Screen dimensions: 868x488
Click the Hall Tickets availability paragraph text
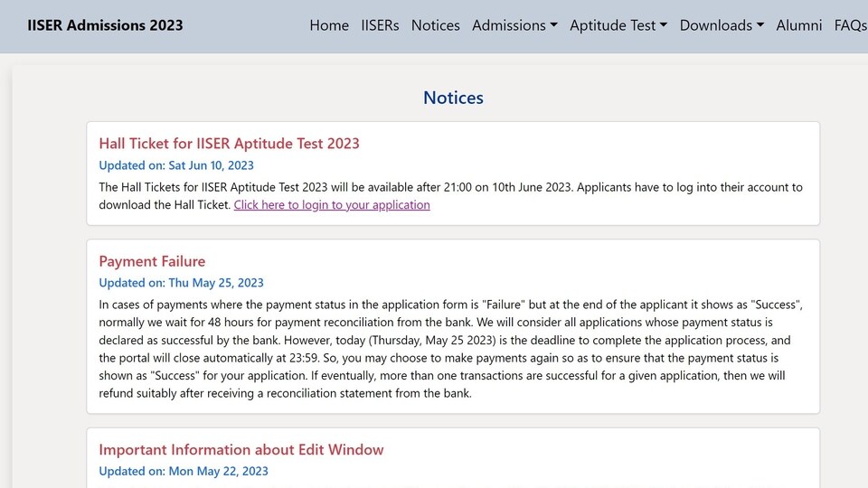click(x=450, y=196)
